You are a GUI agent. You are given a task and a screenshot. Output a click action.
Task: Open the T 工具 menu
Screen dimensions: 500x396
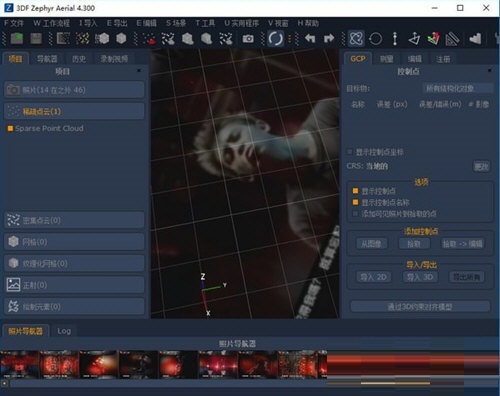coord(205,23)
